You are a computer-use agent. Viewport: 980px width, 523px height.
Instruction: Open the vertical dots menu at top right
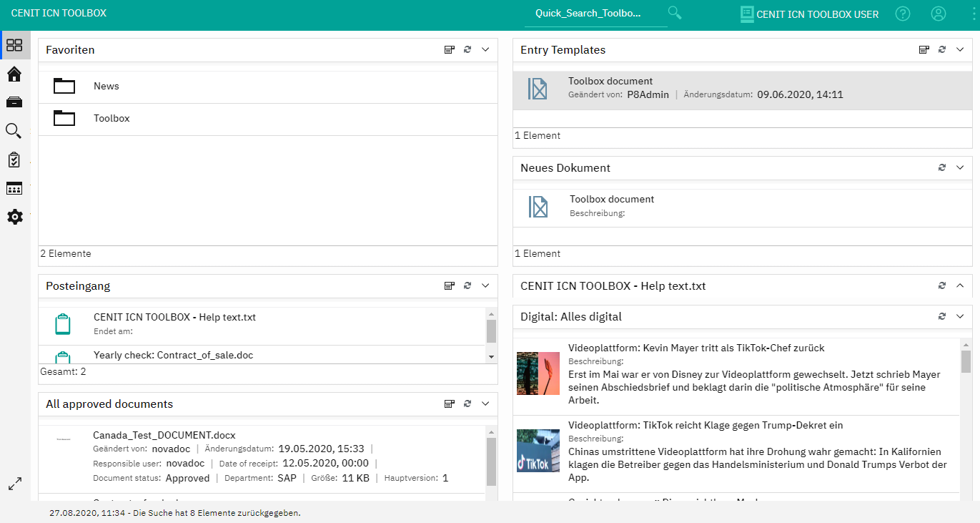974,14
